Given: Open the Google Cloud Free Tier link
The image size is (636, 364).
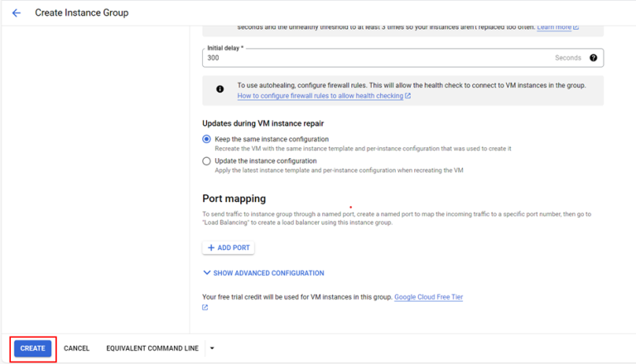Looking at the screenshot, I should click(x=428, y=296).
